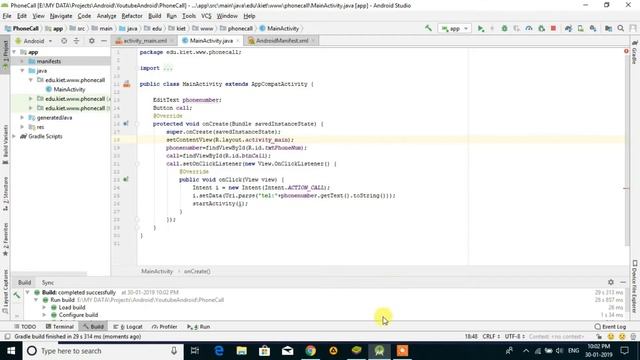This screenshot has height=360, width=640.
Task: Expand the res folder arrow
Action: [x=22, y=127]
